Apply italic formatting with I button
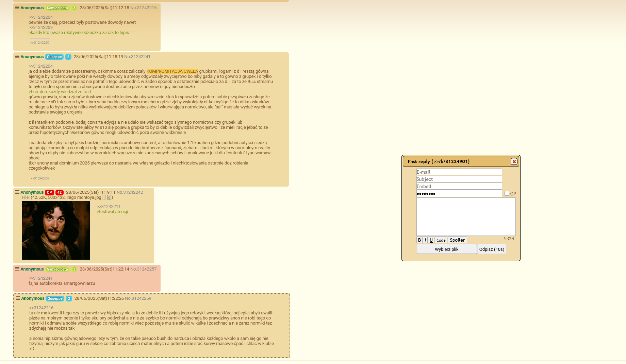The width and height of the screenshot is (626, 364). click(x=425, y=240)
